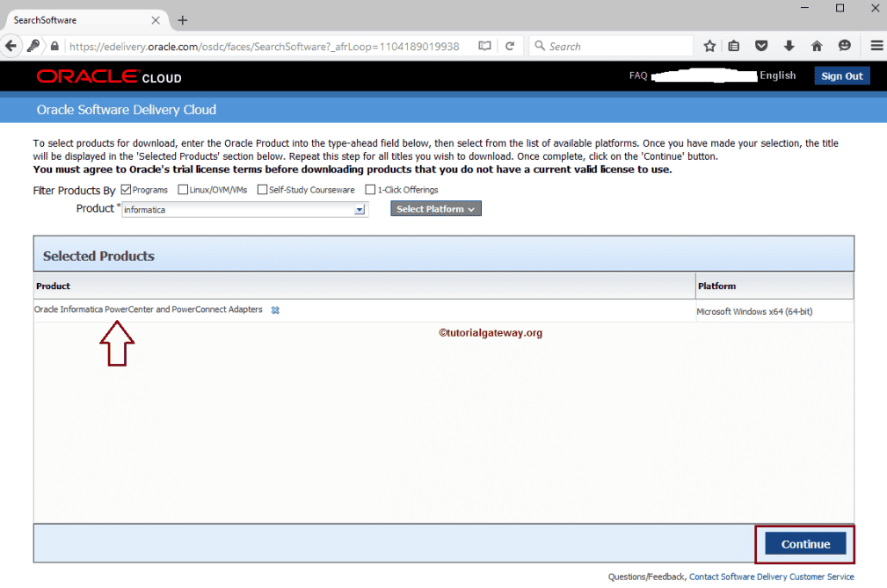Viewport: 887px width, 588px height.
Task: Remove the selected Informatica product via its delete icon
Action: point(275,309)
